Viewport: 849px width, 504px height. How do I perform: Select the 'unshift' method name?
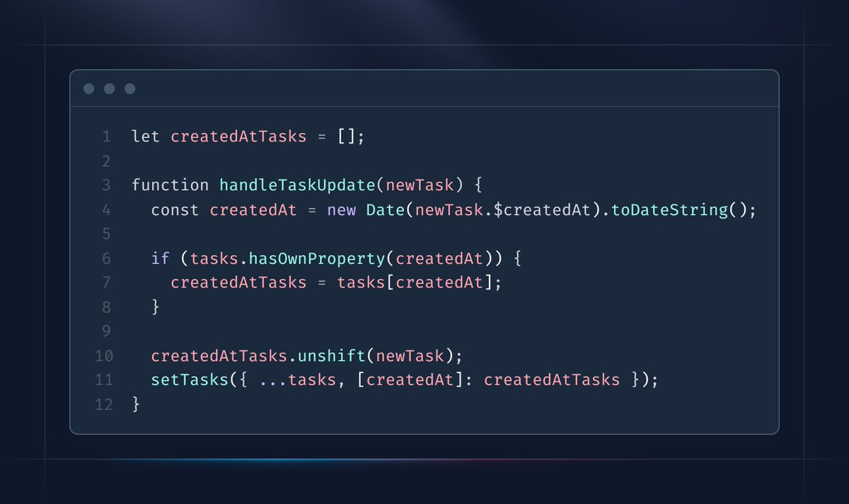pos(331,356)
